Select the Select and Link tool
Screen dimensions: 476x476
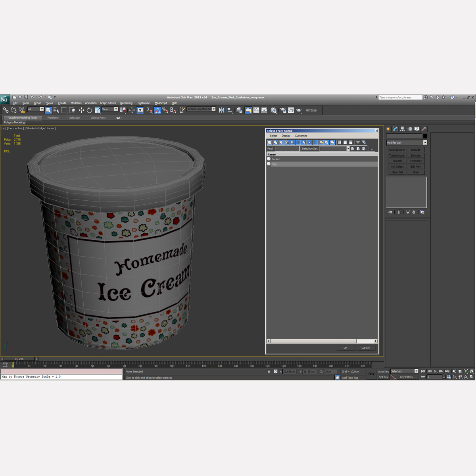click(6, 110)
